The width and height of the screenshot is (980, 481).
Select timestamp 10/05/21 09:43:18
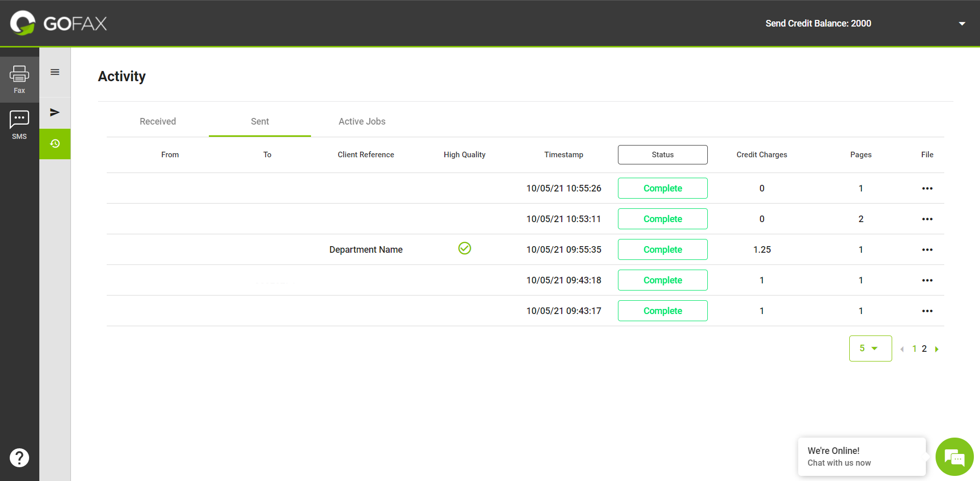[x=564, y=280]
